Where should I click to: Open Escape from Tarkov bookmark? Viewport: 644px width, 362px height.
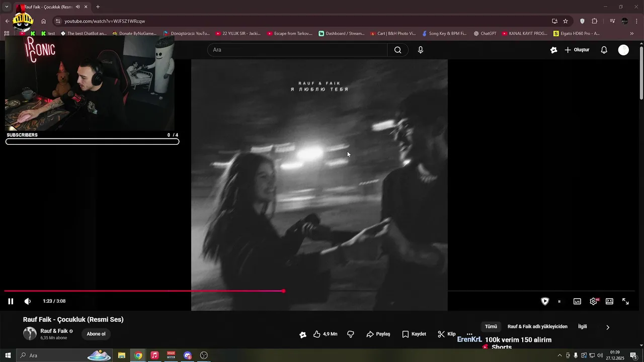290,34
